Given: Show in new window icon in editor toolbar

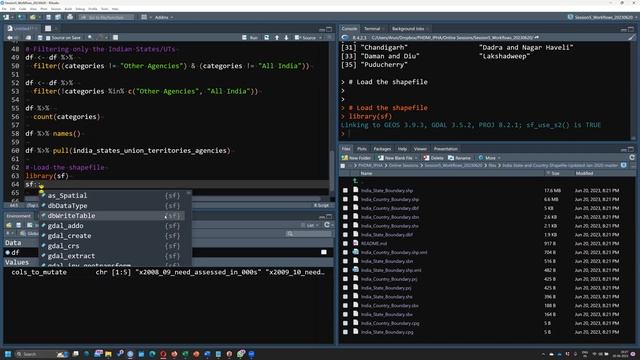Looking at the screenshot, I should [28, 38].
